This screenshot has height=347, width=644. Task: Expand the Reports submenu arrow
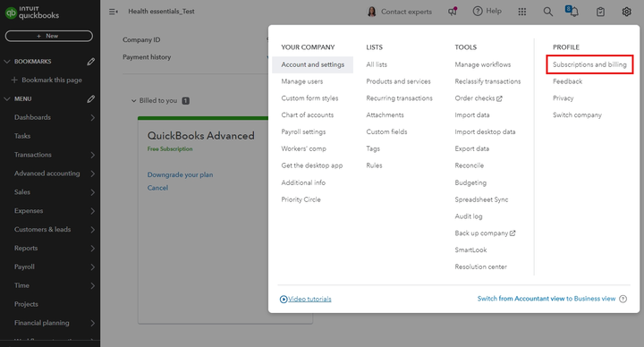point(92,249)
